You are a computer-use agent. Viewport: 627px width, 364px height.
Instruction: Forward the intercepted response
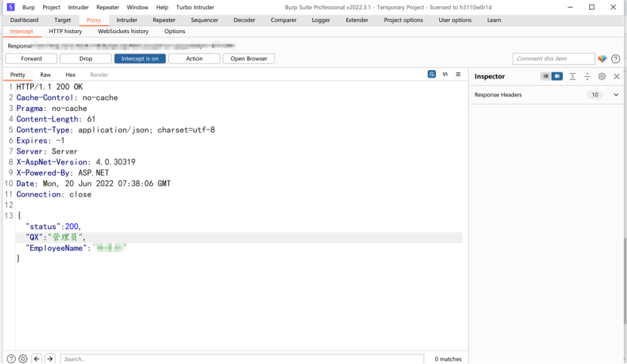(31, 59)
